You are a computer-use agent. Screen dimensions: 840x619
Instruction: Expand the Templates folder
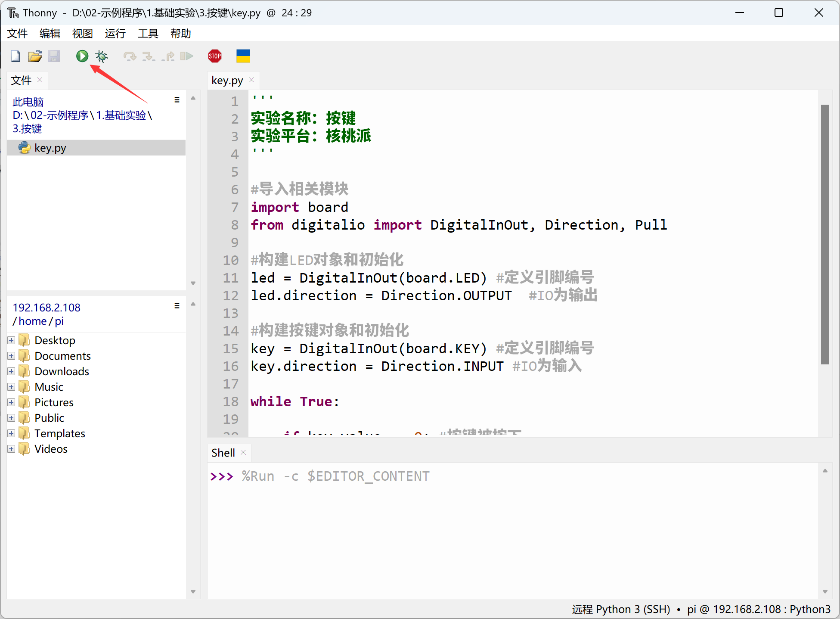coord(11,433)
